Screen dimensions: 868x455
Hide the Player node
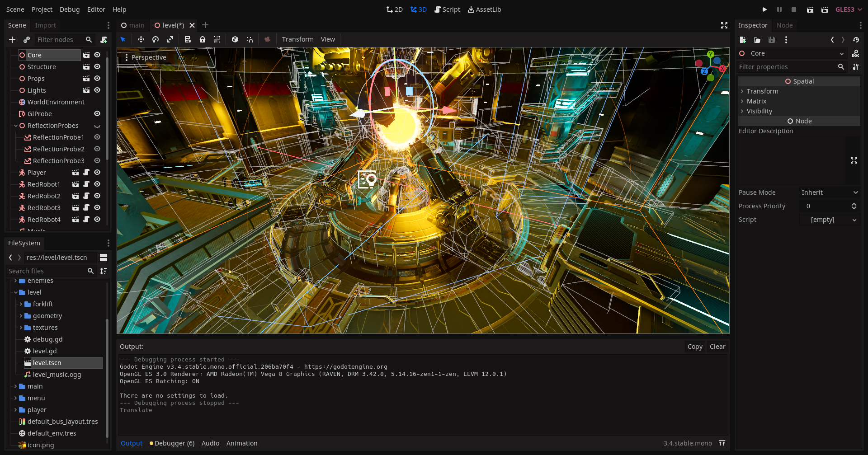97,173
